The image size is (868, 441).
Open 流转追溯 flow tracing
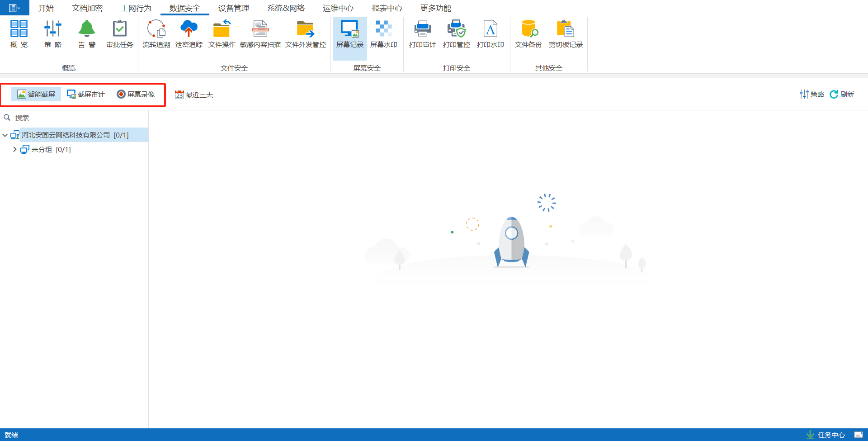[156, 34]
